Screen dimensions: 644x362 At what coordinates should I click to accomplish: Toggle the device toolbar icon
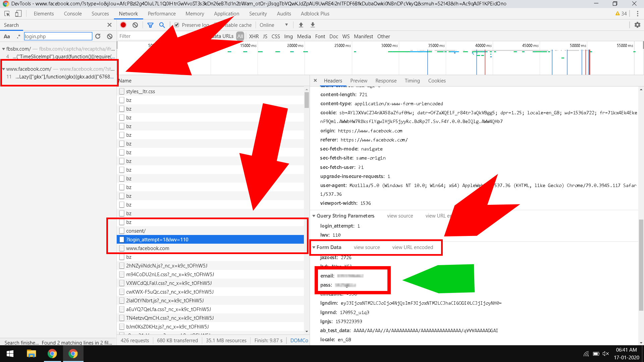click(18, 14)
